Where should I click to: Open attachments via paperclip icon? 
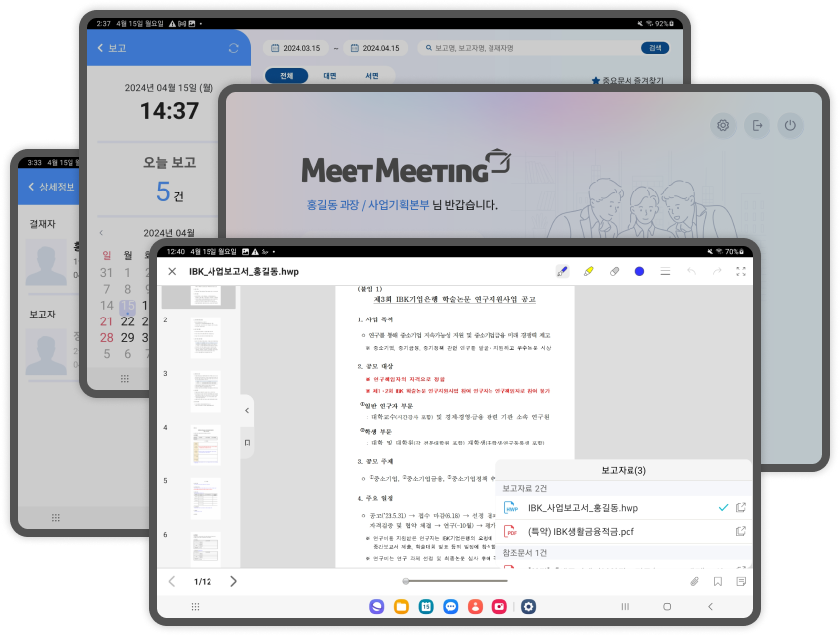[695, 582]
